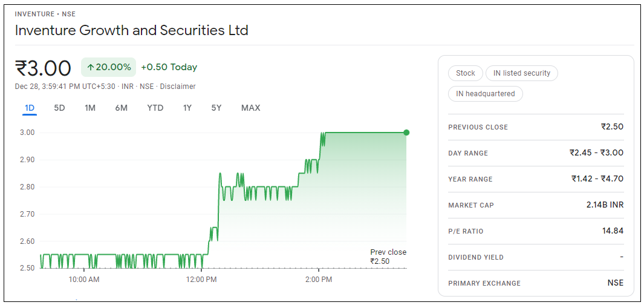Open the 1Y chart range
644x305 pixels.
187,108
